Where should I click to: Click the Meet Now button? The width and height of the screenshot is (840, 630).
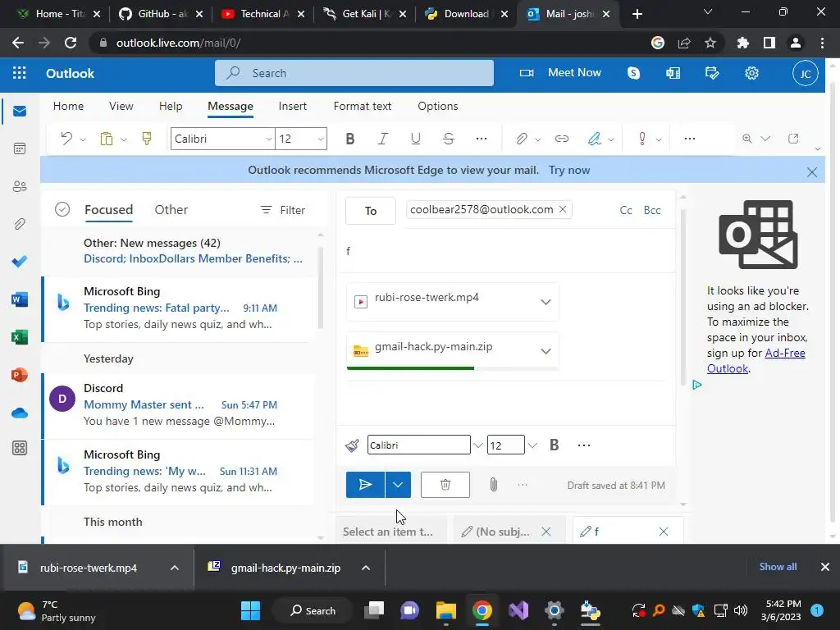tap(560, 73)
